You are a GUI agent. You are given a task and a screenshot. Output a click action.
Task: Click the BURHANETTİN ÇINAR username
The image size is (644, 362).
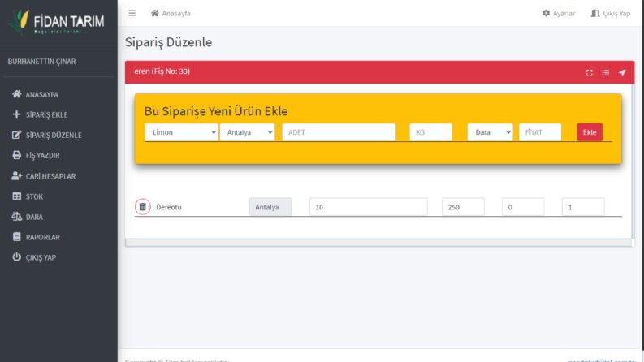coord(41,62)
